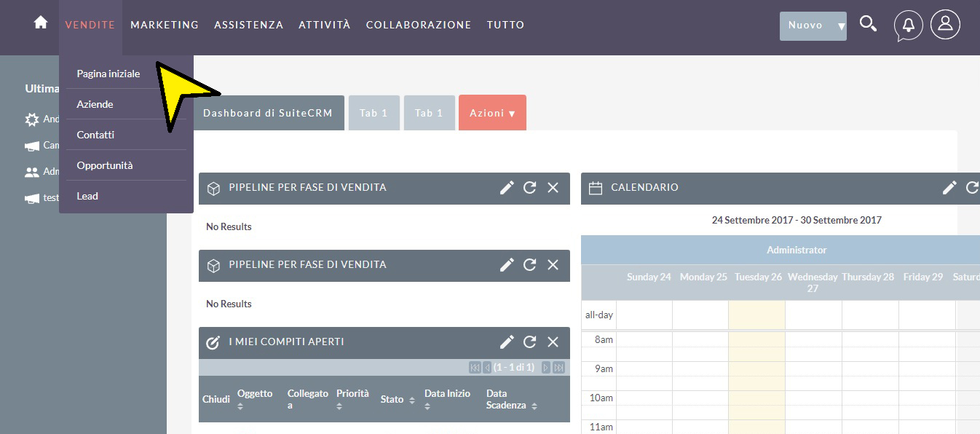Select Sunday 24 column header in calendar
Screen dimensions: 980x434
[649, 277]
